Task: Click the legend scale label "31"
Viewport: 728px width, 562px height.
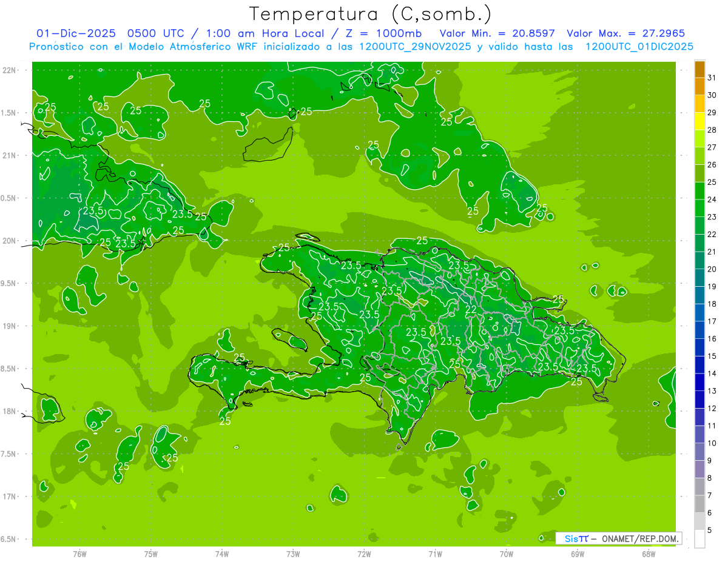Action: 712,77
